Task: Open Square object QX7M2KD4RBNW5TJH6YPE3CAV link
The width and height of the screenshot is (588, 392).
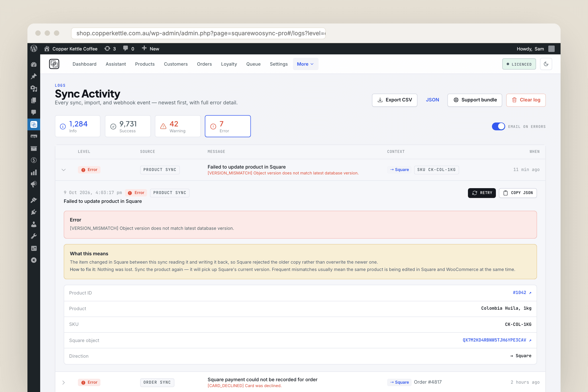Action: coord(497,340)
